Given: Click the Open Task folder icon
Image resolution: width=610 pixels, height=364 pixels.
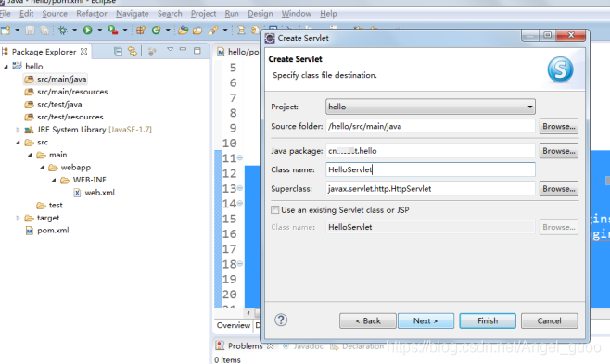Looking at the screenshot, I should click(197, 30).
